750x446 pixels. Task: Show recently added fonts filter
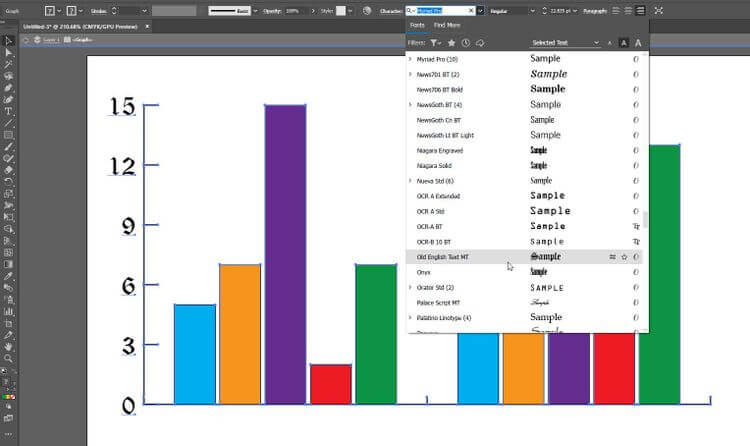click(x=466, y=43)
